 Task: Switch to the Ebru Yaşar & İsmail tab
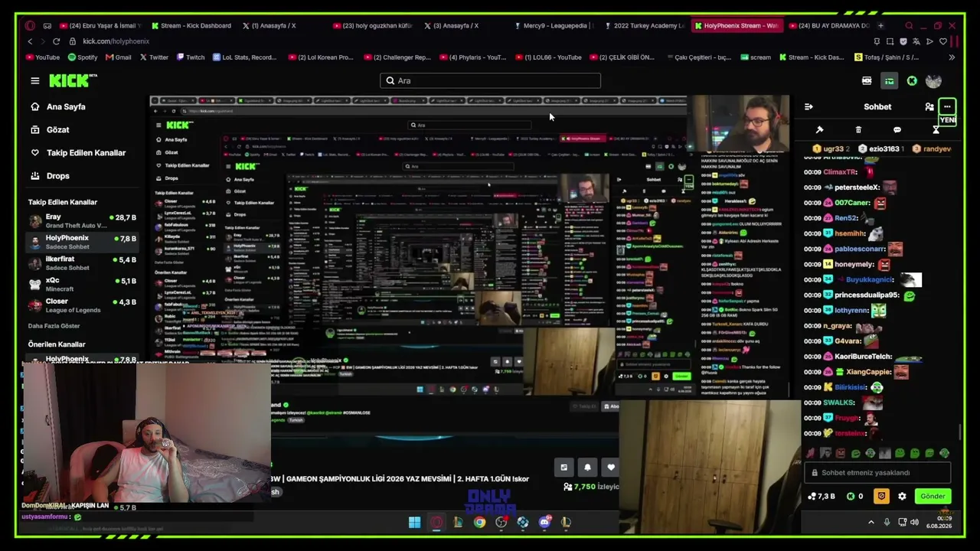coord(100,25)
